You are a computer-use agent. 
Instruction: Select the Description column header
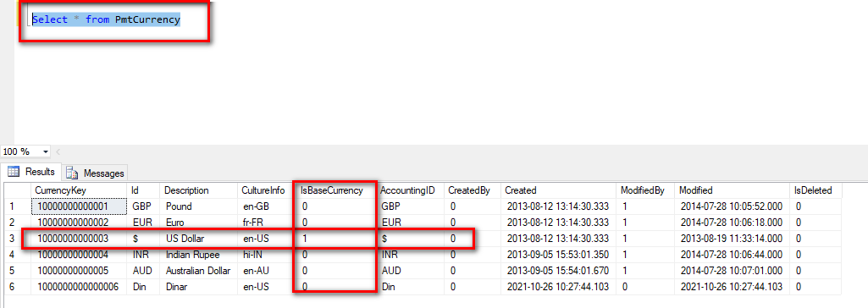198,190
